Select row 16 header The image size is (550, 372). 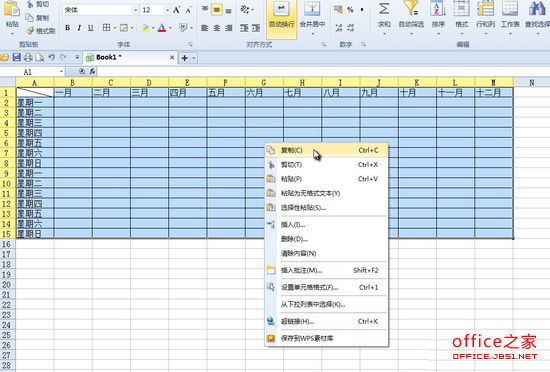click(x=6, y=244)
